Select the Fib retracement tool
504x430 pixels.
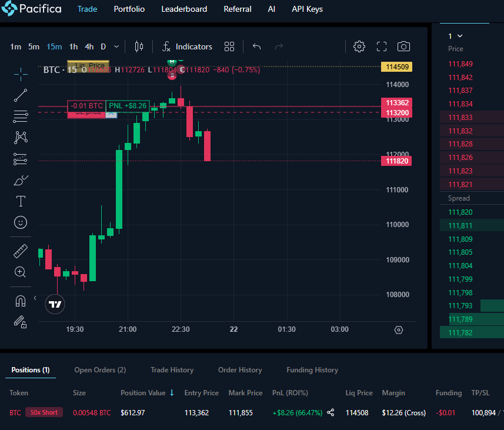pos(21,116)
